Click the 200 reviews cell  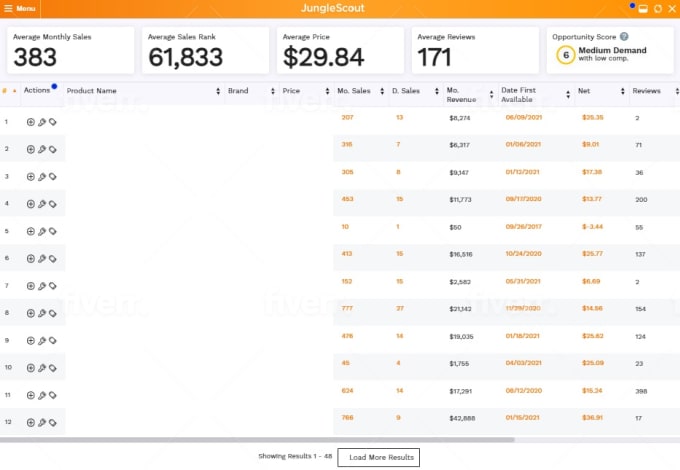[641, 200]
